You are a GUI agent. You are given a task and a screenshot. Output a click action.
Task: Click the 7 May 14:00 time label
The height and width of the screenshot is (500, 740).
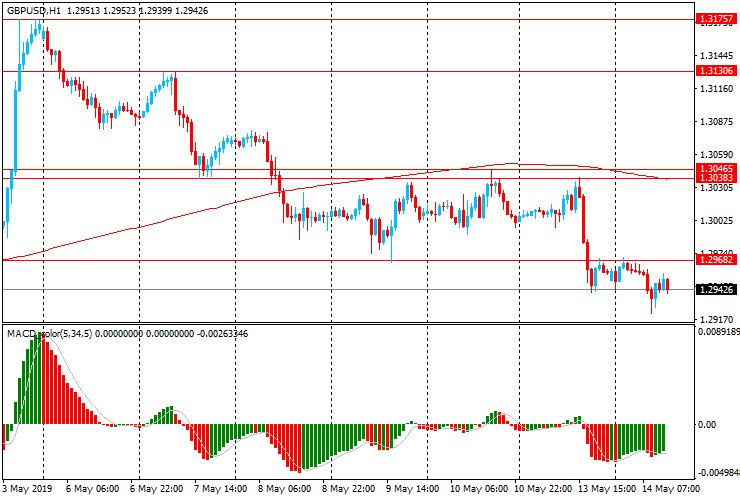(220, 488)
